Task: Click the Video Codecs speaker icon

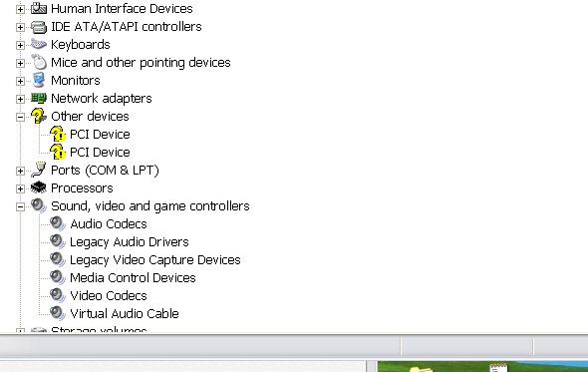Action: 58,295
